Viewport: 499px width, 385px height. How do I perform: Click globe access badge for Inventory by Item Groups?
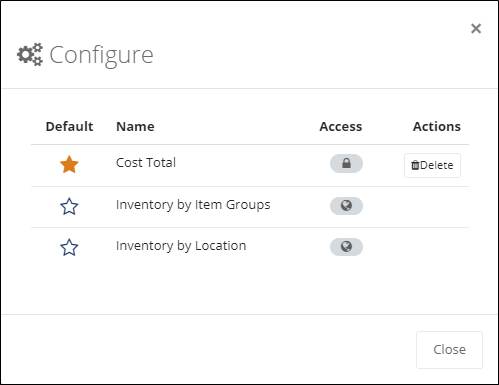click(x=346, y=206)
